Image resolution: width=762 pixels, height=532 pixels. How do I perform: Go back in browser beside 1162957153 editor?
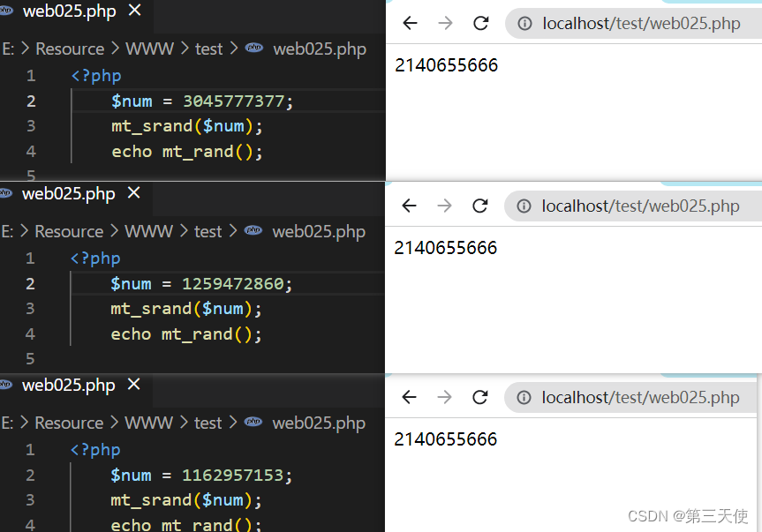pyautogui.click(x=409, y=397)
